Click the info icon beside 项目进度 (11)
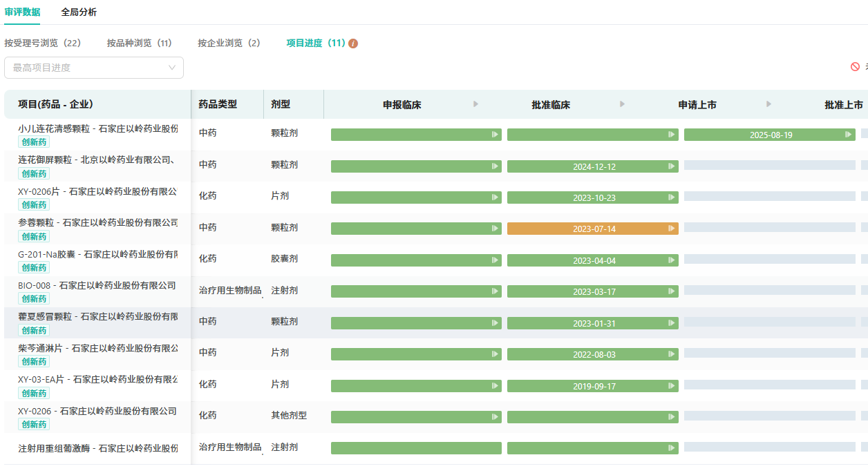Image resolution: width=868 pixels, height=473 pixels. (353, 44)
